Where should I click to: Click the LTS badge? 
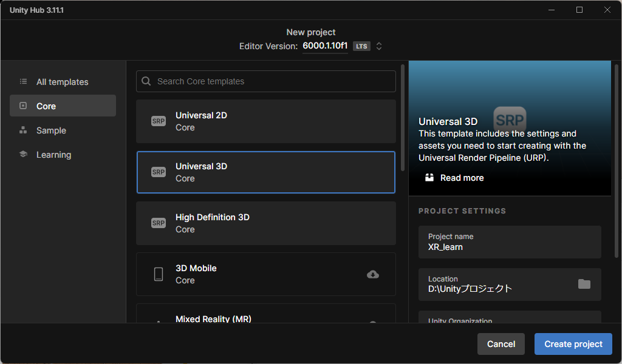coord(361,46)
